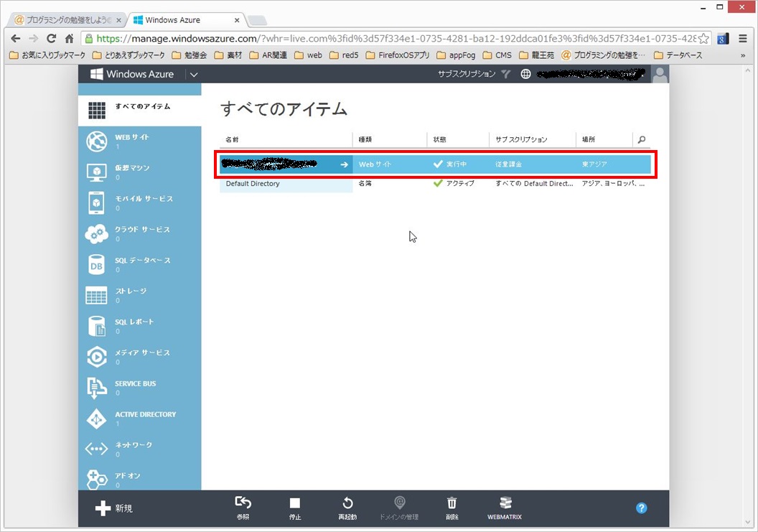Bookmark this page with the star icon
Image resolution: width=758 pixels, height=532 pixels.
[x=704, y=39]
